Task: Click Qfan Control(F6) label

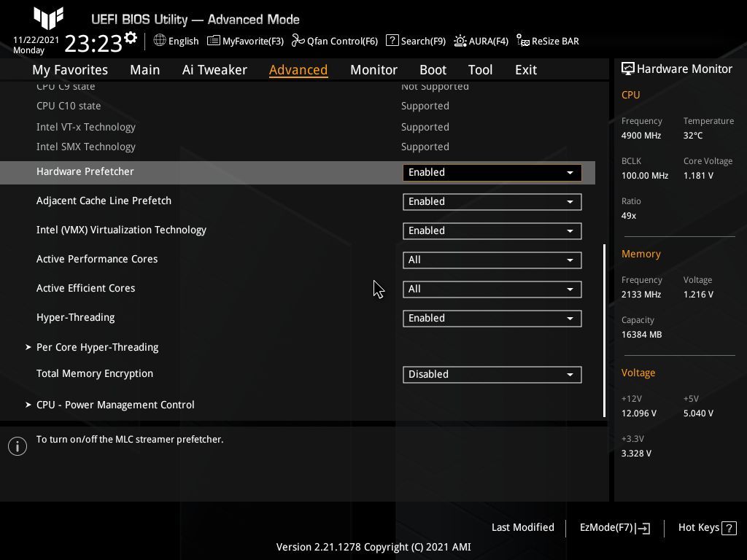Action: [x=342, y=41]
